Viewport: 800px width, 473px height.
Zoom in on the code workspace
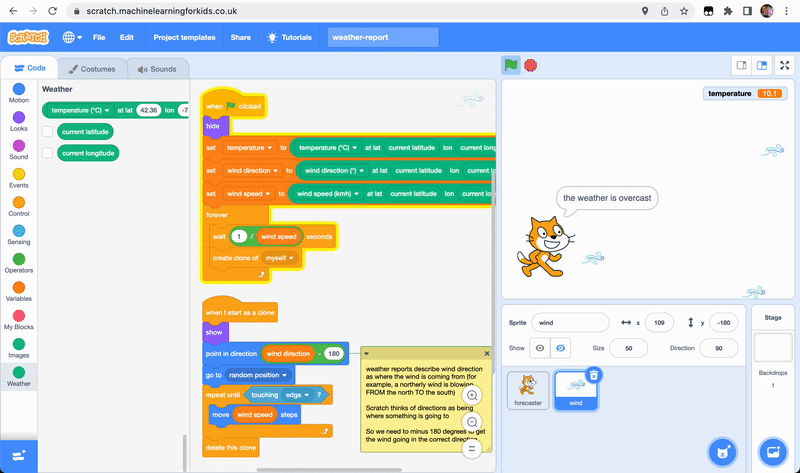(473, 396)
